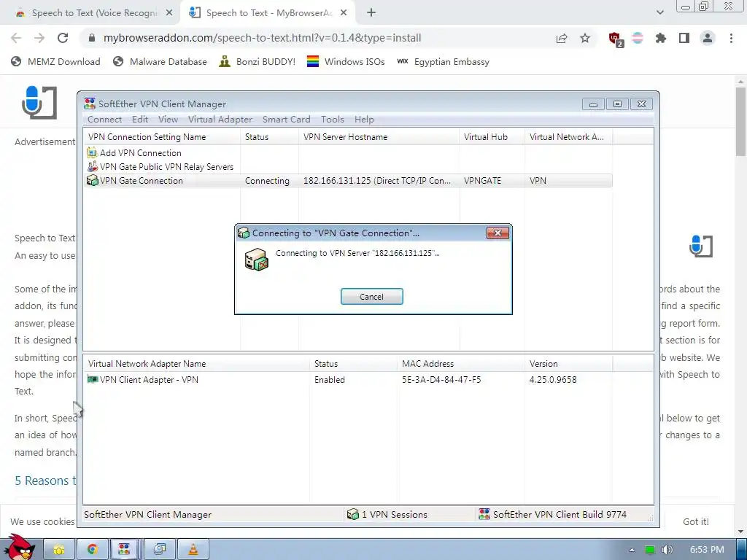Click the version 4.25.0.9658 cell
The width and height of the screenshot is (747, 560).
tap(553, 379)
